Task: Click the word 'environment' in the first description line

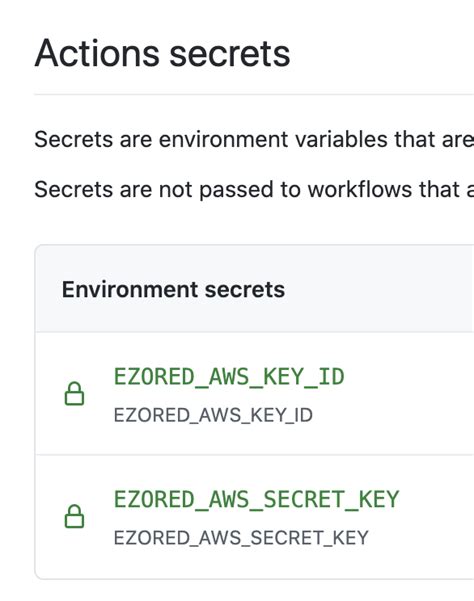Action: (223, 139)
